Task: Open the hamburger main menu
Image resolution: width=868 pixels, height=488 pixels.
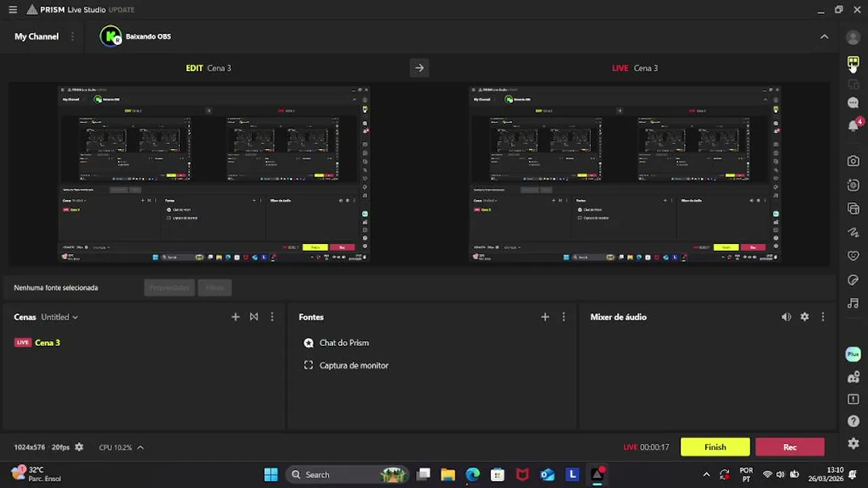Action: click(x=13, y=9)
